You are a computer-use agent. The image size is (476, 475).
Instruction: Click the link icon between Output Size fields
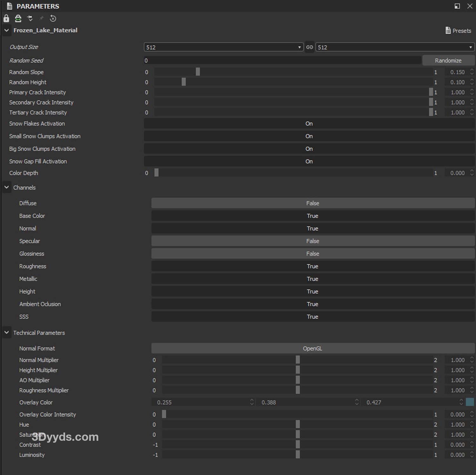coord(309,47)
